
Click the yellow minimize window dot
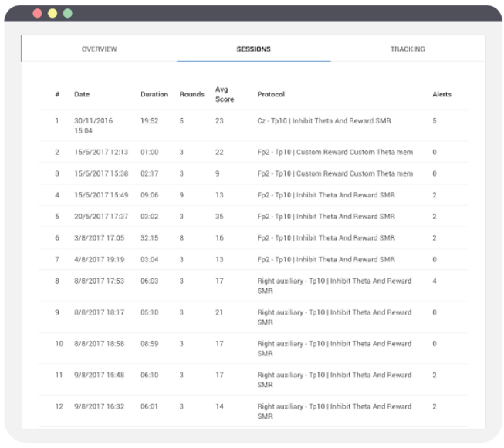point(52,14)
